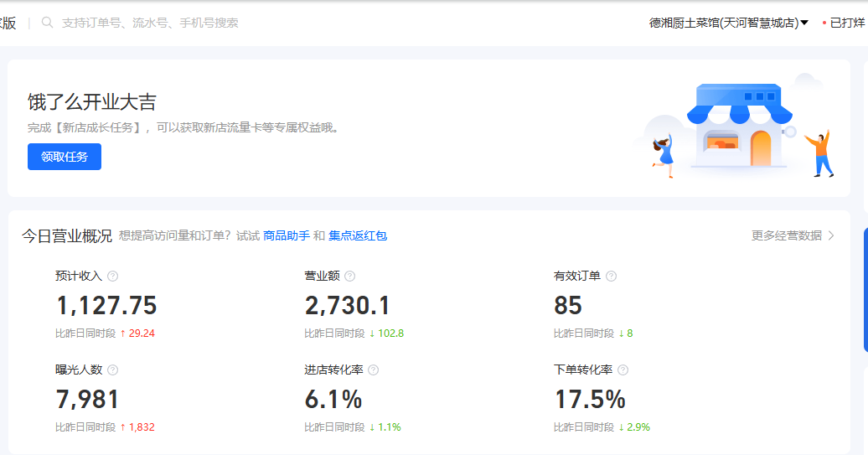Click the 85 valid orders value
This screenshot has height=455, width=868.
point(568,306)
